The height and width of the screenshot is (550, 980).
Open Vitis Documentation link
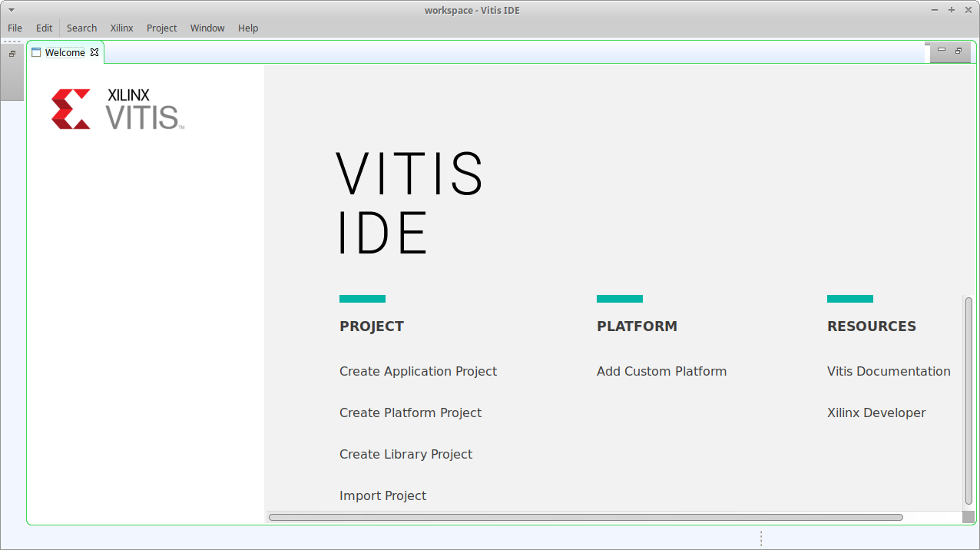[889, 371]
